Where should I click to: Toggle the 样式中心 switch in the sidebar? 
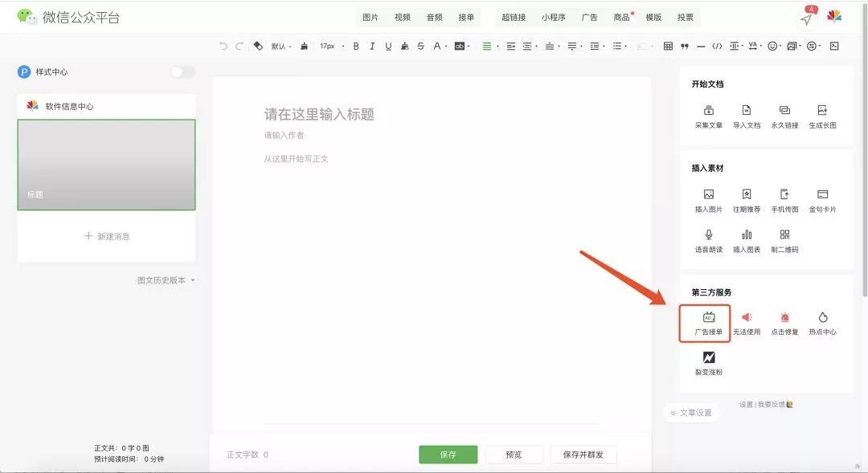point(182,71)
